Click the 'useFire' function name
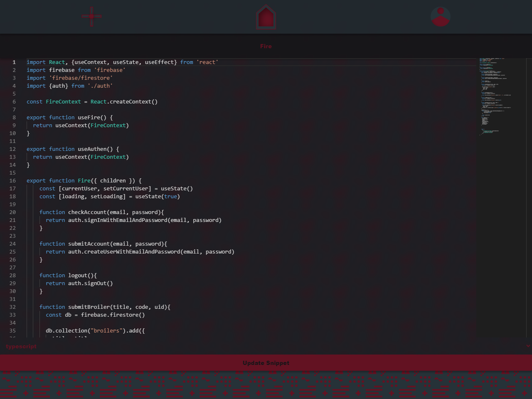Viewport: 532px width, 399px height. (89, 118)
